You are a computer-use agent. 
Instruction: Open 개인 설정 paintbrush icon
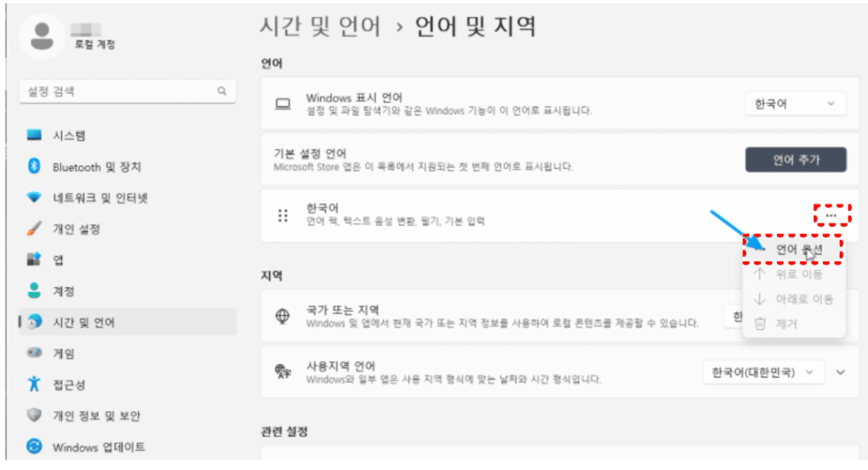click(34, 229)
